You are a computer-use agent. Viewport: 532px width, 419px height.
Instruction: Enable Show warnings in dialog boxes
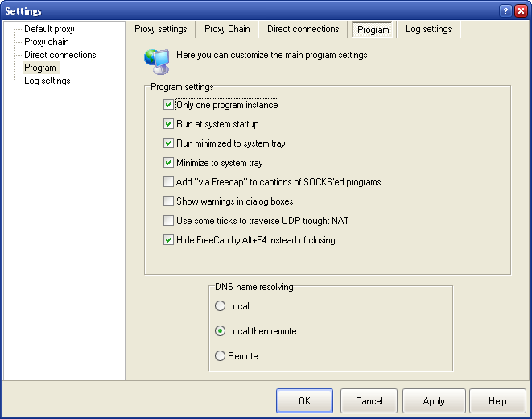pyautogui.click(x=168, y=201)
